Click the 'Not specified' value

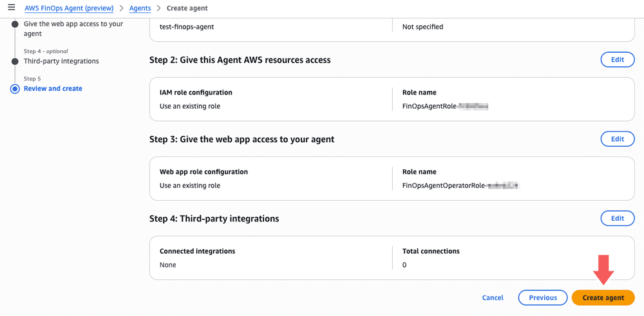422,27
